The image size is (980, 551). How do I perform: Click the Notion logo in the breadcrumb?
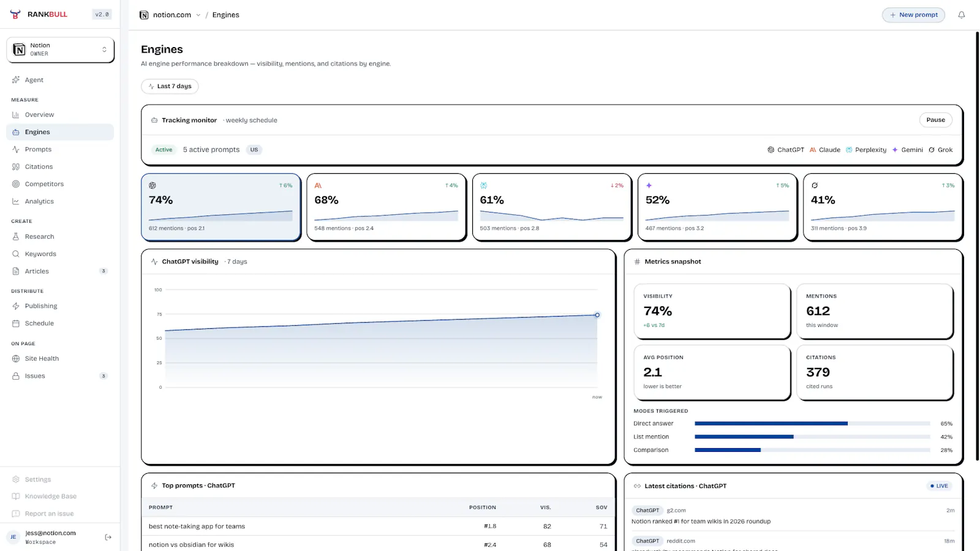(x=144, y=15)
